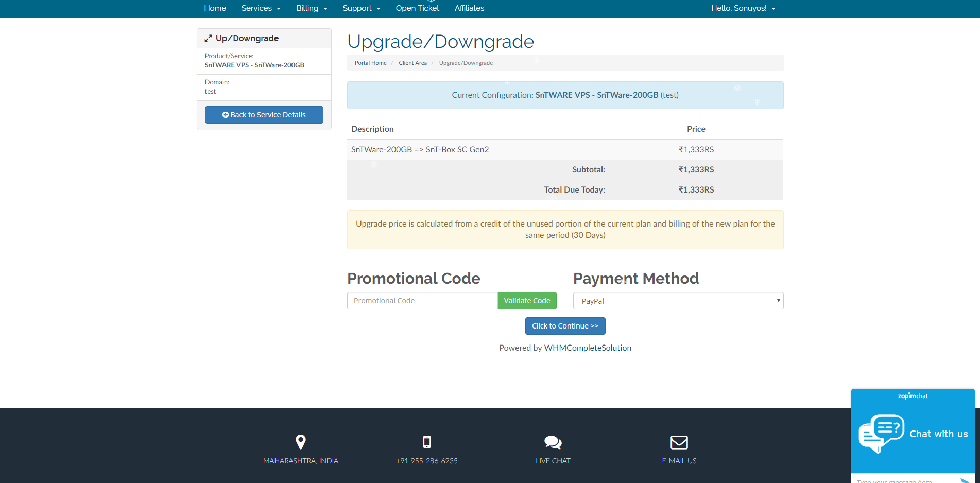980x483 pixels.
Task: Click the live chat bubbles icon
Action: coord(553,442)
